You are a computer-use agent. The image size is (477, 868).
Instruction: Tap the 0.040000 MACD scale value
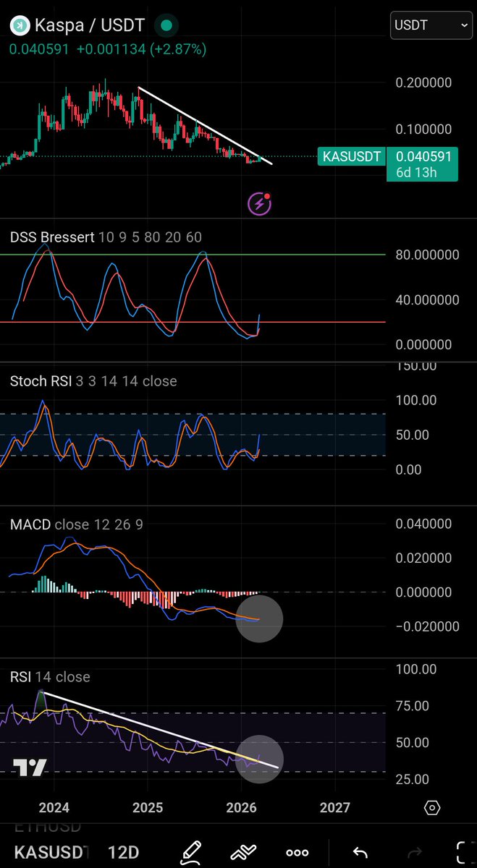coord(423,523)
